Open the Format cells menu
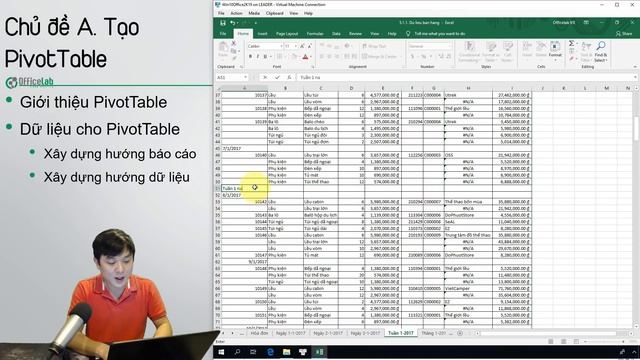This screenshot has height=360, width=640. [555, 50]
